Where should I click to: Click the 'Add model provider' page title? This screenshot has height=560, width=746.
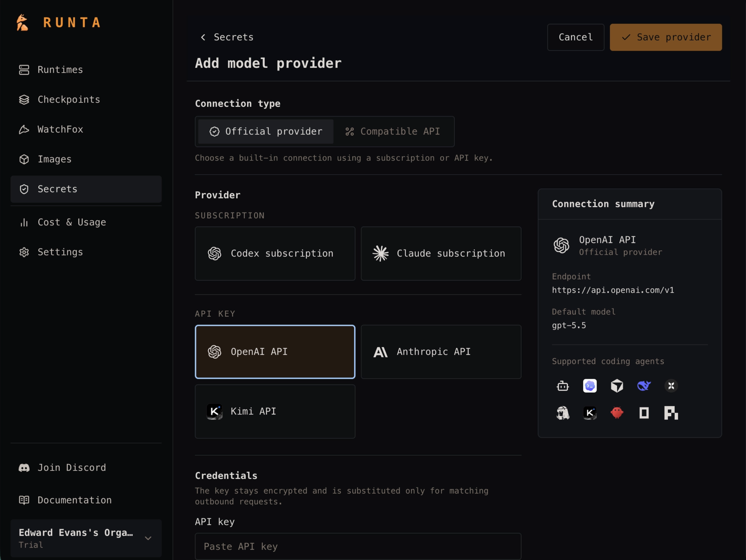(x=268, y=64)
